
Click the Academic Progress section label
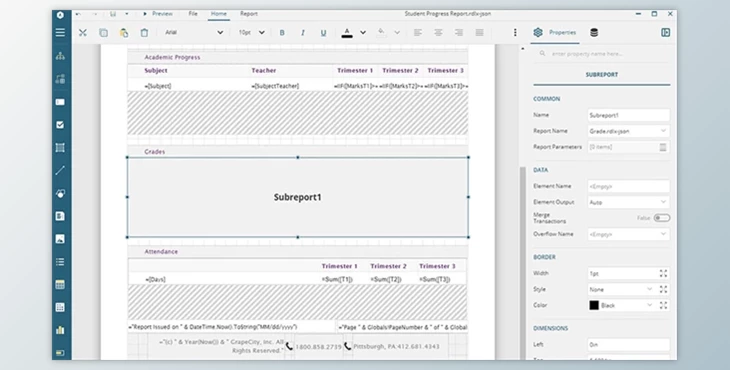pyautogui.click(x=172, y=57)
